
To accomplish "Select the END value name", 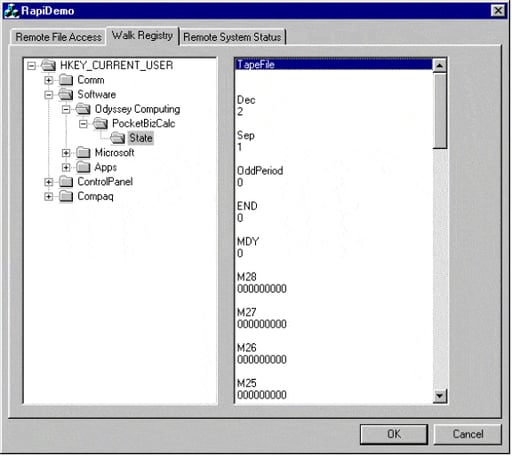I will pyautogui.click(x=247, y=206).
